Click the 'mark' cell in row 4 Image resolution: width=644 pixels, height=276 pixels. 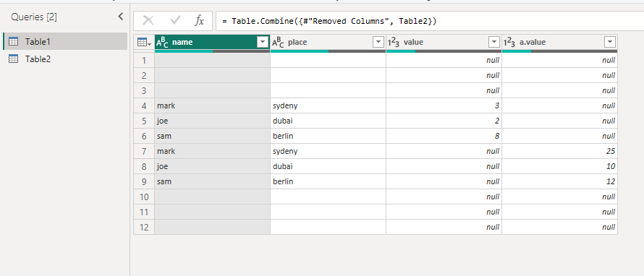pos(212,105)
